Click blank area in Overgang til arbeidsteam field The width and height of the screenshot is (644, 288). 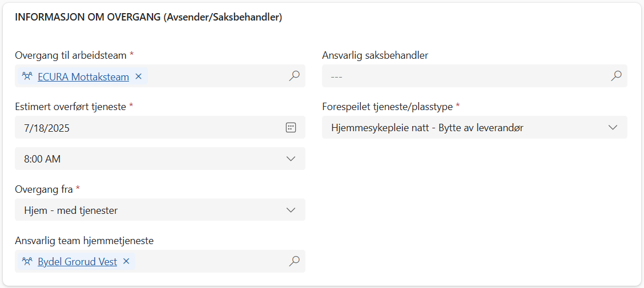point(217,76)
